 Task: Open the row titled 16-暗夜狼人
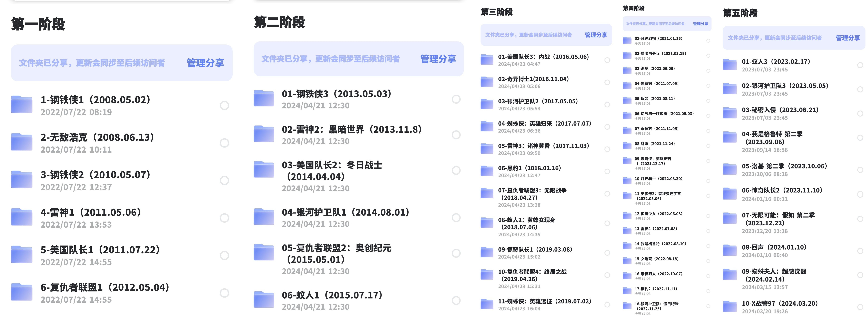(x=667, y=276)
